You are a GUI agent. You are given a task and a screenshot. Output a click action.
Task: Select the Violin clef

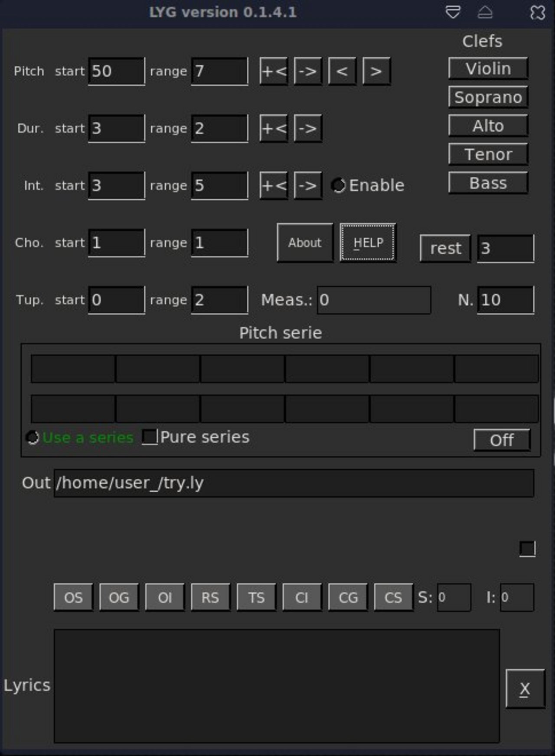[x=488, y=68]
